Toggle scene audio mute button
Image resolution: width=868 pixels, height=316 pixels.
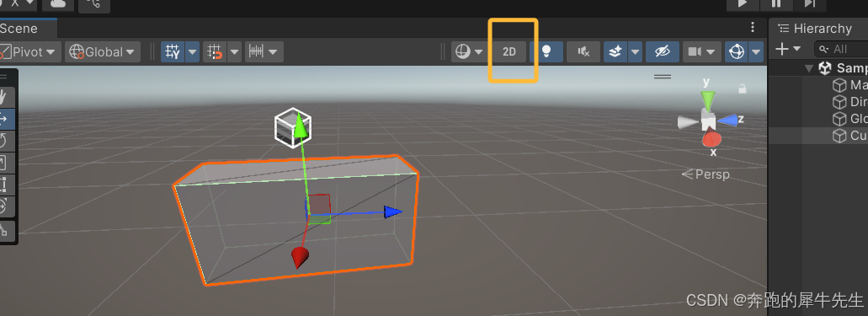point(583,52)
